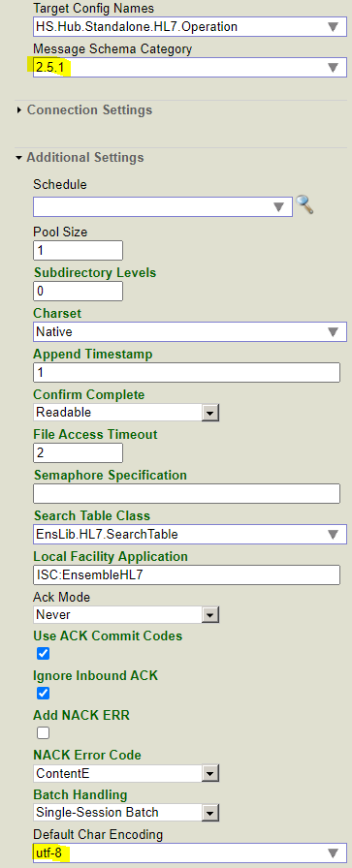Open the Target Config Names dropdown
Image resolution: width=352 pixels, height=868 pixels.
[x=190, y=26]
